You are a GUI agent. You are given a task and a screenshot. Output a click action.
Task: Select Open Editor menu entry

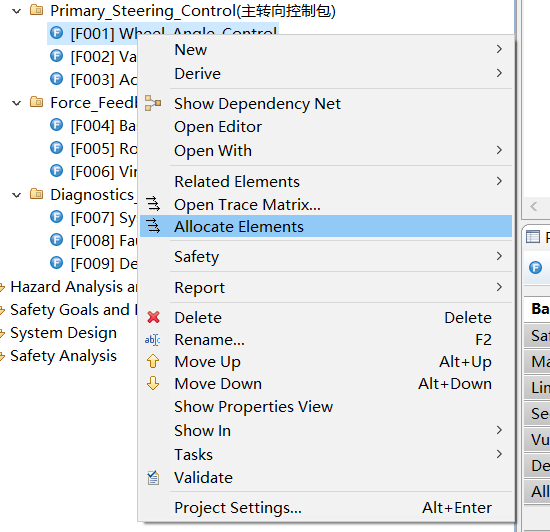pos(326,127)
